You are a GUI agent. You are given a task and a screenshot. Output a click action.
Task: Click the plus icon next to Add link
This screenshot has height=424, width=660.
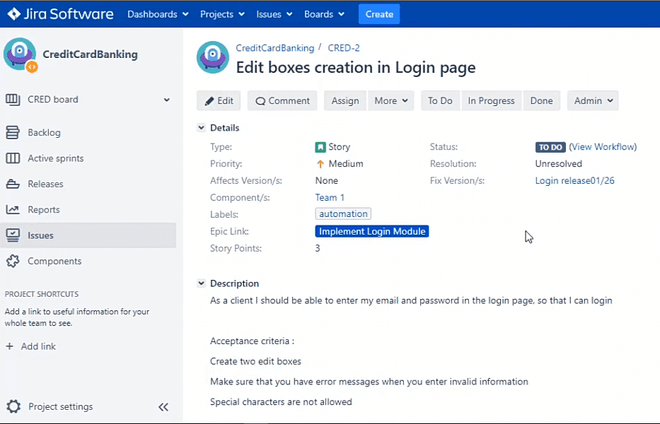pos(10,346)
